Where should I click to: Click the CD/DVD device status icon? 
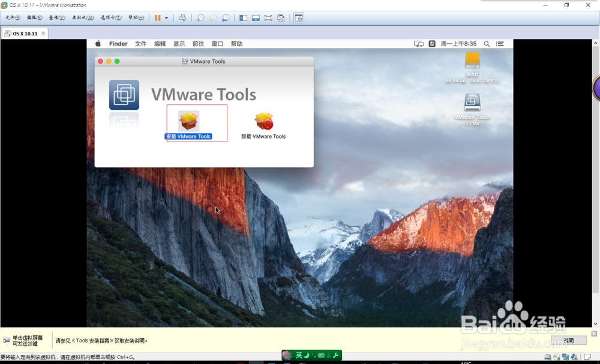[x=557, y=357]
